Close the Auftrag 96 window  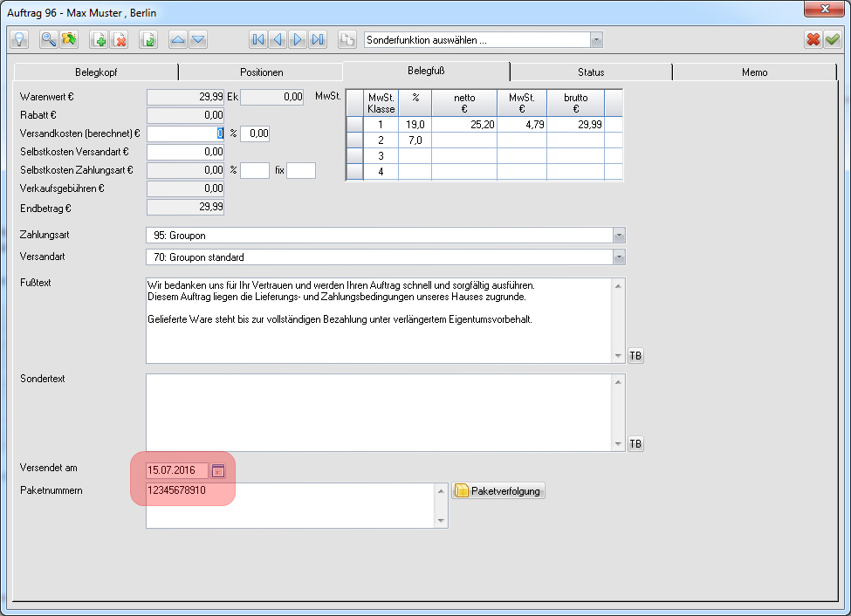pos(825,9)
